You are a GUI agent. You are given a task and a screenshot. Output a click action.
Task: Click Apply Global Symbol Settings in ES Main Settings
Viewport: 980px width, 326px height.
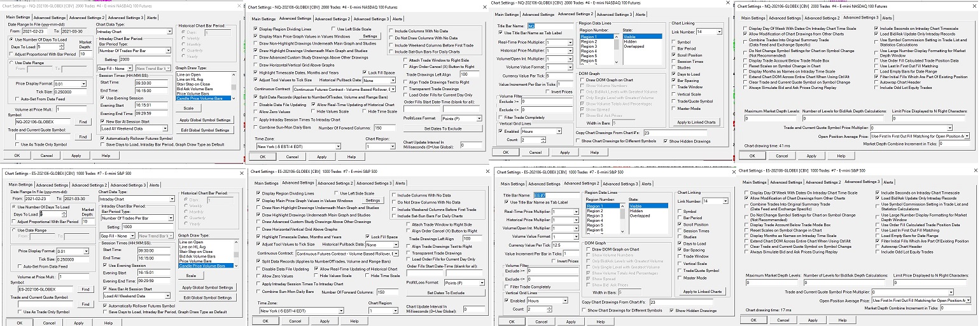tap(206, 287)
